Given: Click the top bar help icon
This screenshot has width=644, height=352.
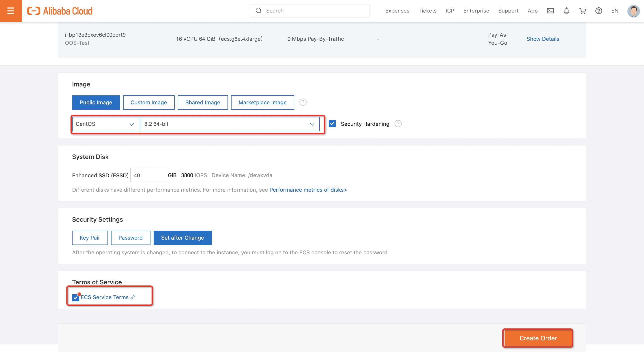Looking at the screenshot, I should (x=599, y=11).
